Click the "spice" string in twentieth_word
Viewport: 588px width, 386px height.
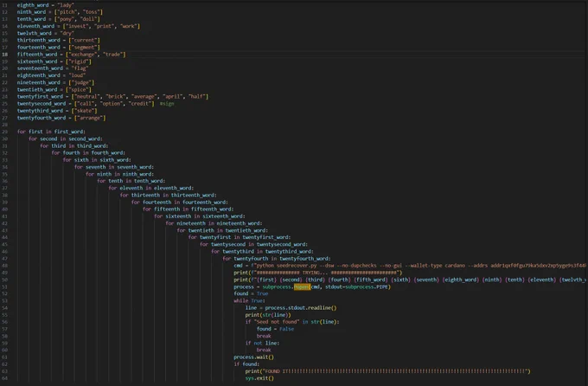click(79, 90)
